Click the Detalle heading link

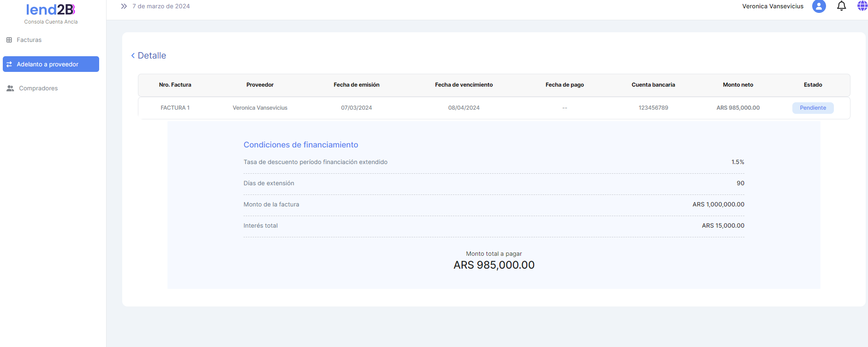pyautogui.click(x=152, y=56)
